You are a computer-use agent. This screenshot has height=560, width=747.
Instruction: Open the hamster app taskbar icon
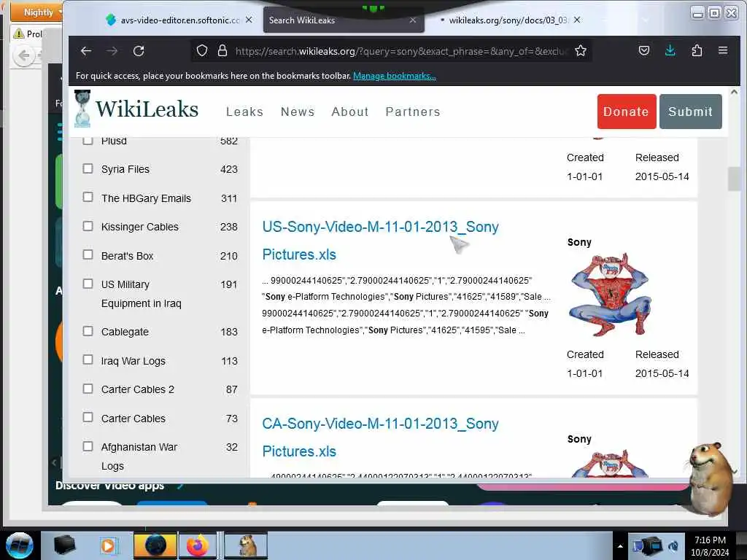(x=247, y=545)
